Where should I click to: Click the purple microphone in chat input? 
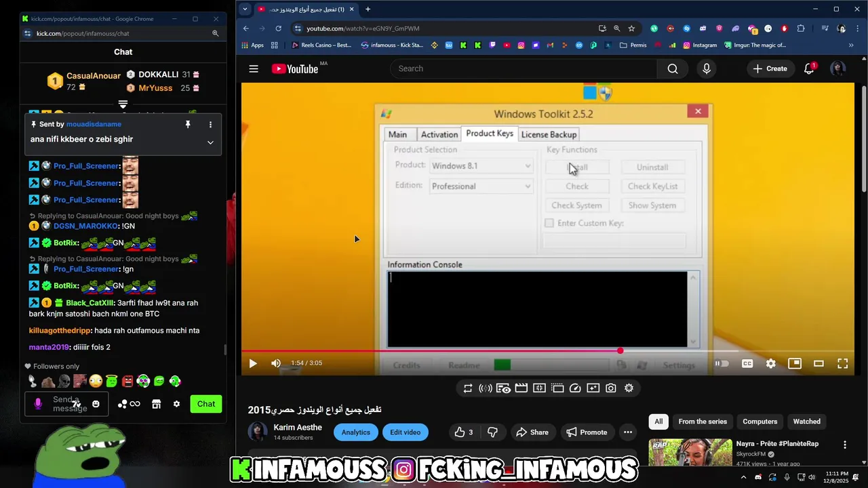click(x=38, y=404)
